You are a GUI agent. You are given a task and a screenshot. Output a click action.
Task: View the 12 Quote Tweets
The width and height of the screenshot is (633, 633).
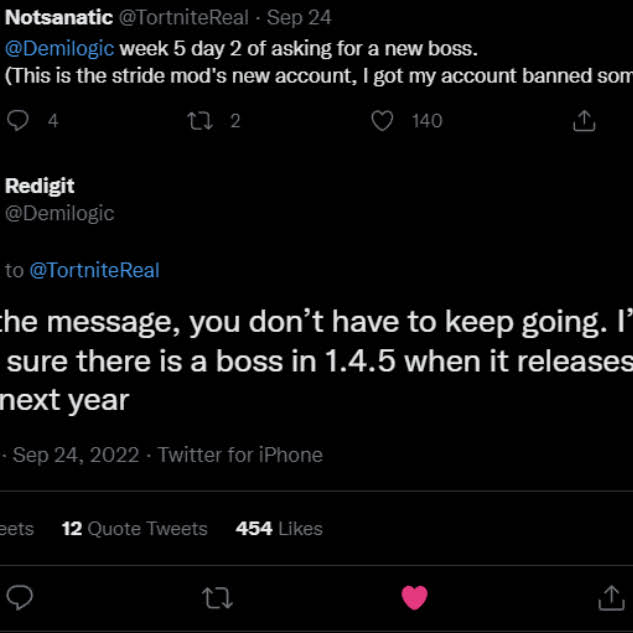click(x=135, y=529)
